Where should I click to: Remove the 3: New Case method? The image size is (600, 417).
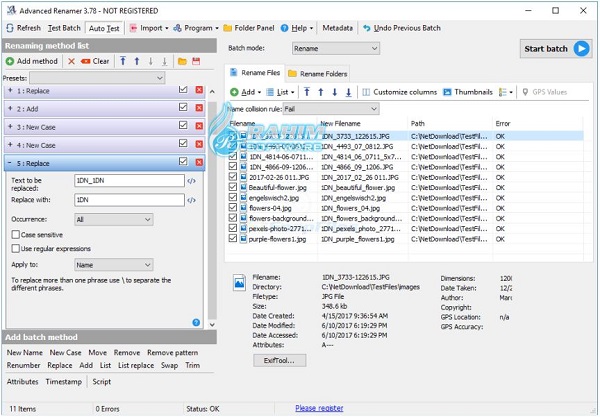(x=198, y=127)
